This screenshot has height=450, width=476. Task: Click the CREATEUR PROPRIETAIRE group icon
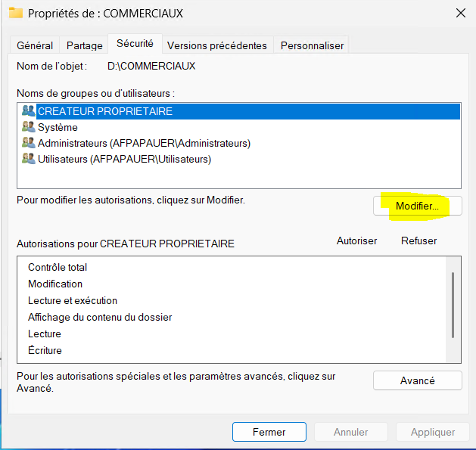(x=29, y=111)
